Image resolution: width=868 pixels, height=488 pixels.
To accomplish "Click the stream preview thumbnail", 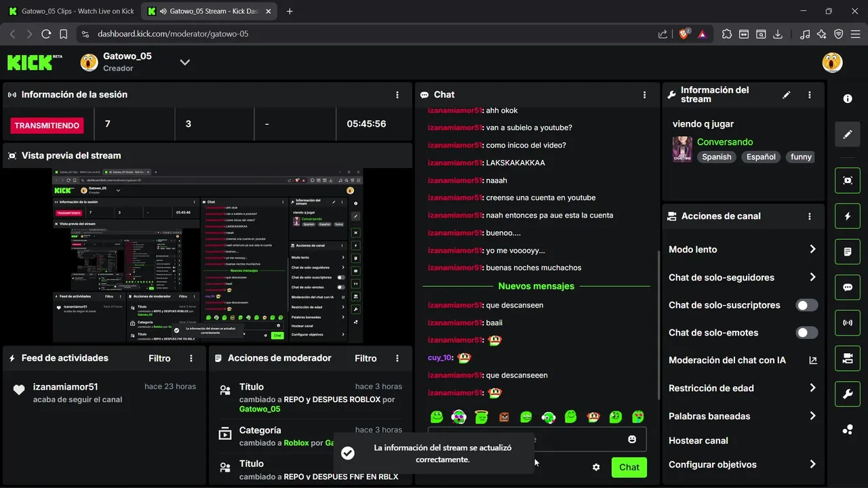I will pyautogui.click(x=208, y=256).
